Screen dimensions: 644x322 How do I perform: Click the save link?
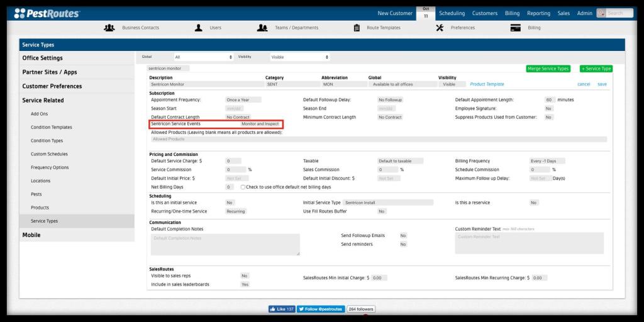coord(602,84)
